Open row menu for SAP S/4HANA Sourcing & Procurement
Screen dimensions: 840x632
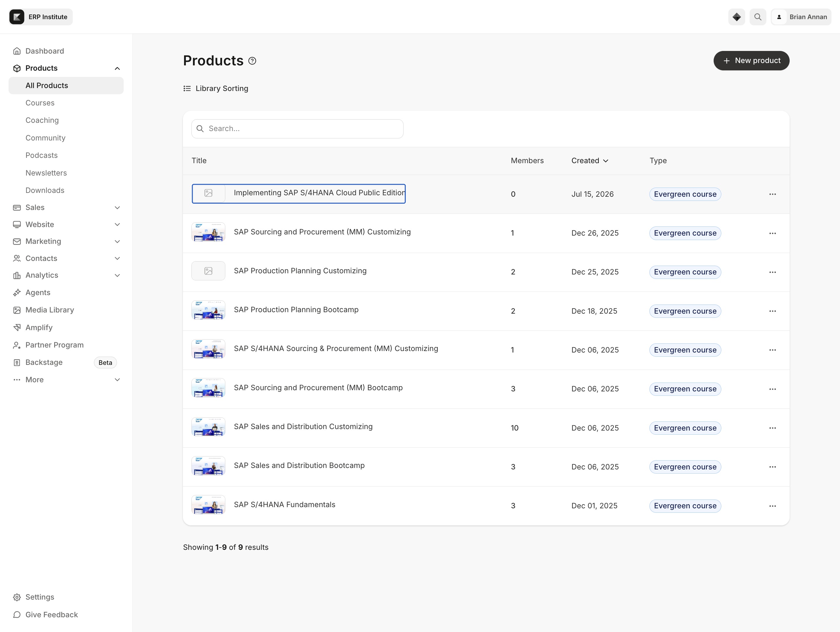click(772, 350)
